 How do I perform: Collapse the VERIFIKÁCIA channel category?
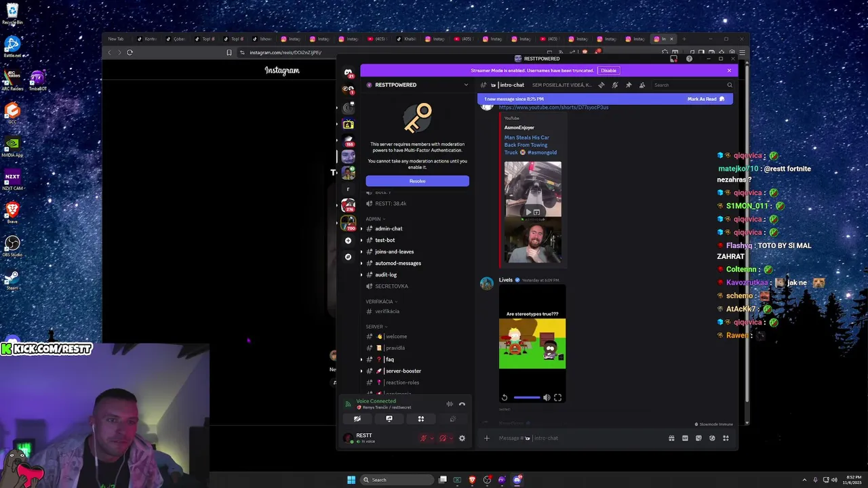pyautogui.click(x=381, y=302)
